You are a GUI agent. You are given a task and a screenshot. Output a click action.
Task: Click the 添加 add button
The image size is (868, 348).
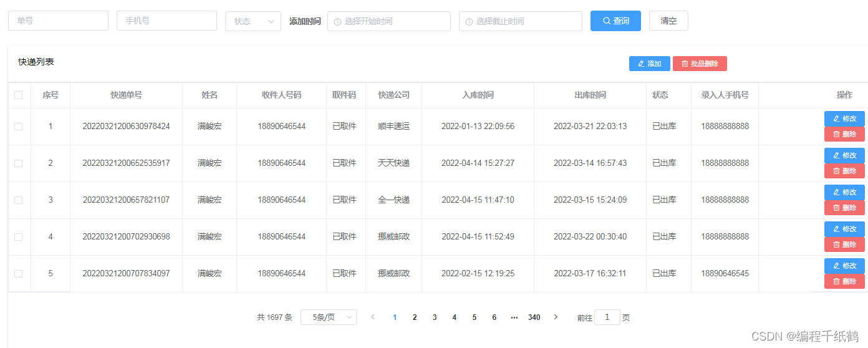pyautogui.click(x=649, y=64)
